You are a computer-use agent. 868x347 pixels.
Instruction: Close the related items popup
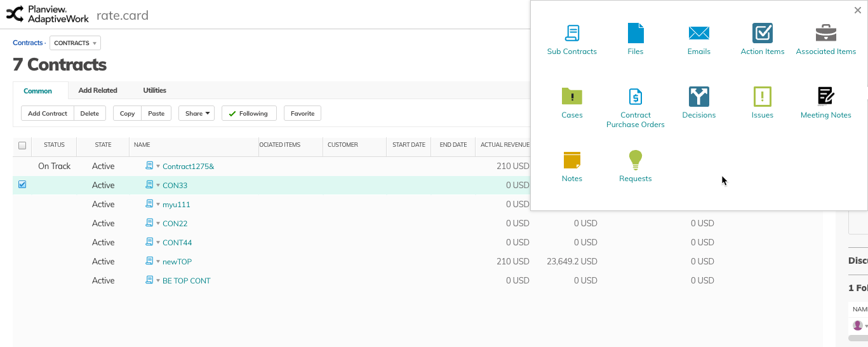pos(858,10)
